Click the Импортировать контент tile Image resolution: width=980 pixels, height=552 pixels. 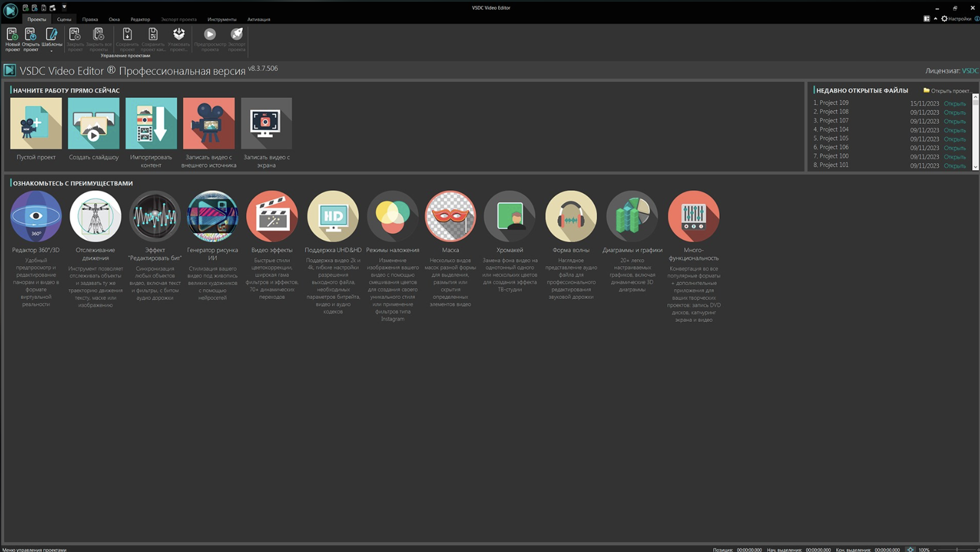[151, 123]
